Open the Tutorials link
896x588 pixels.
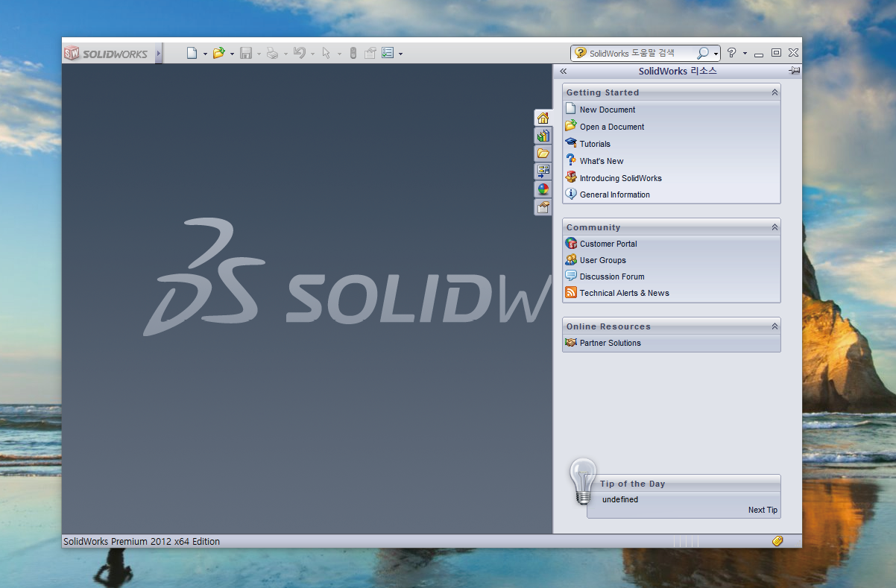coord(595,144)
